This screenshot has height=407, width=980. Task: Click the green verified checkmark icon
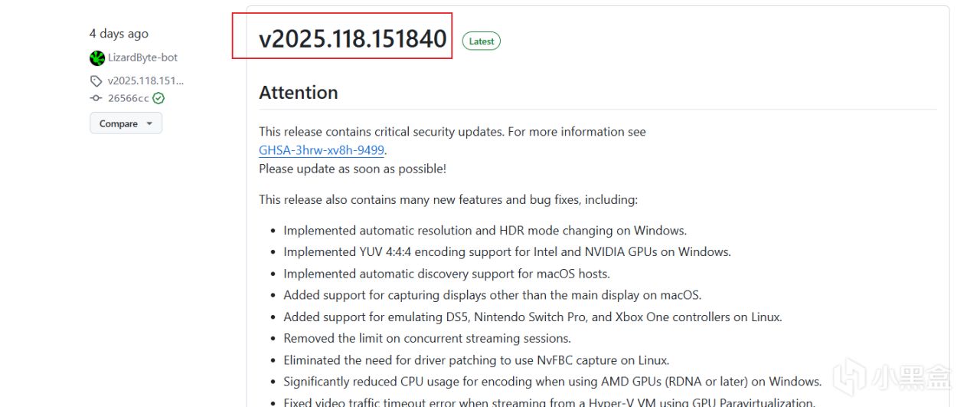[x=158, y=98]
